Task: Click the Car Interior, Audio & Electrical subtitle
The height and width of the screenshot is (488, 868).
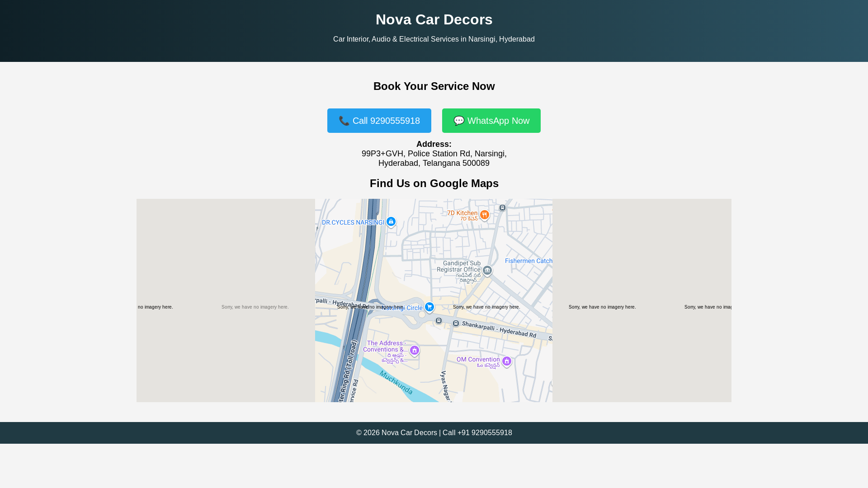Action: point(434,39)
